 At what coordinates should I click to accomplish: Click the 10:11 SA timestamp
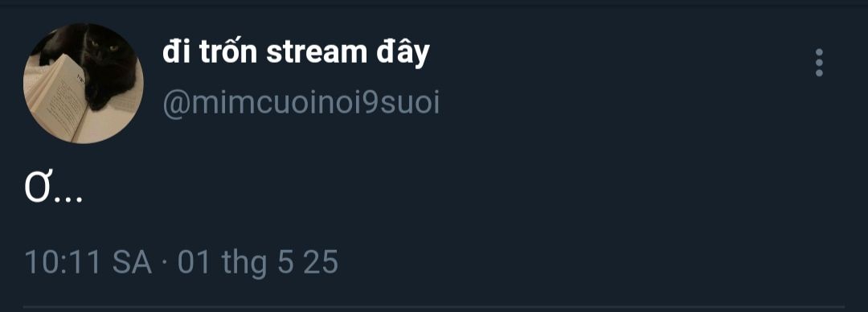88,262
